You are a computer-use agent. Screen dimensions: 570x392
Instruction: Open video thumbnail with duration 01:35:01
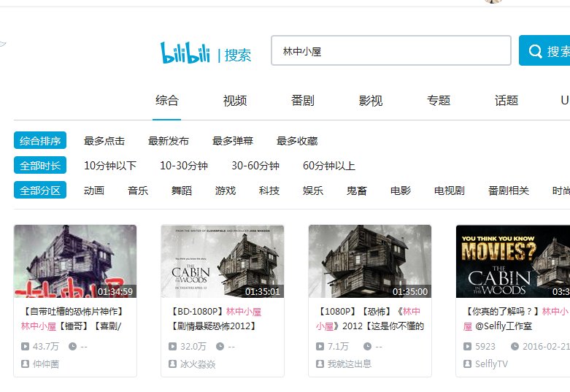click(x=223, y=261)
